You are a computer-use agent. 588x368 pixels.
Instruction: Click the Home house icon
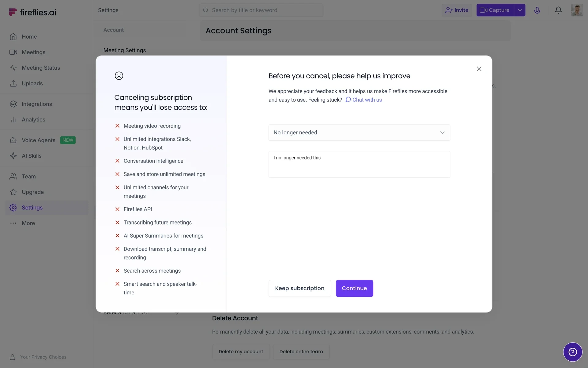[13, 36]
